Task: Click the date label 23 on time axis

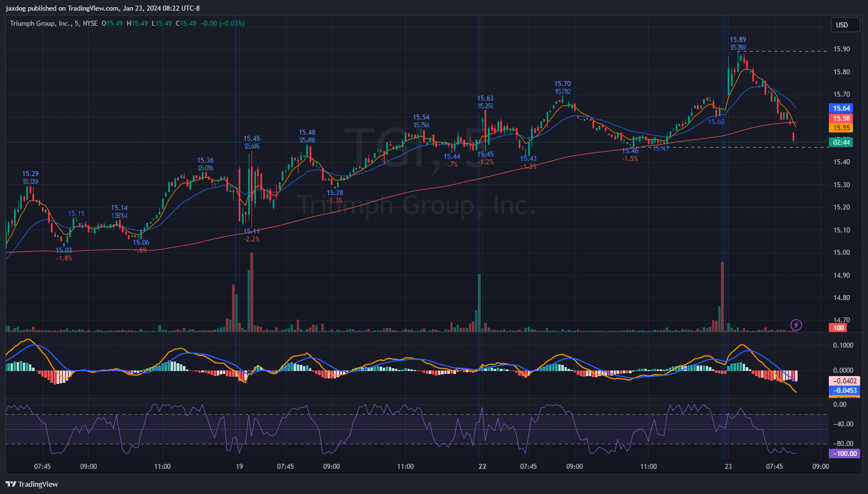Action: [x=728, y=467]
